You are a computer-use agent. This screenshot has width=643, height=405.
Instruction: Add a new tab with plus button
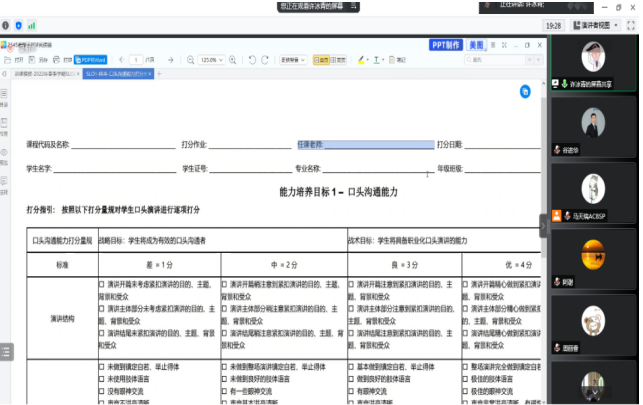(159, 74)
